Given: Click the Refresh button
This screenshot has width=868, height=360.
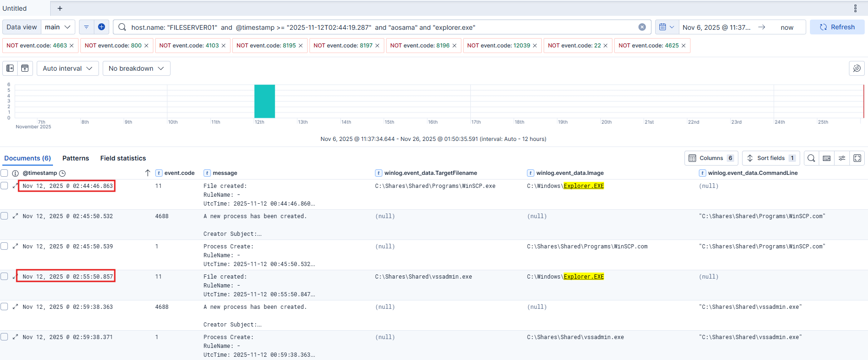Looking at the screenshot, I should coord(837,27).
